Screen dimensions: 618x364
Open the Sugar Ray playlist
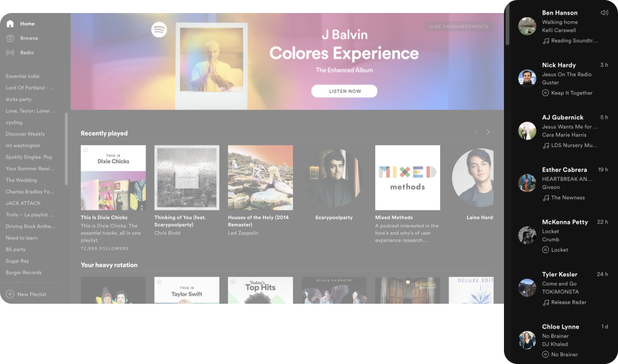17,261
